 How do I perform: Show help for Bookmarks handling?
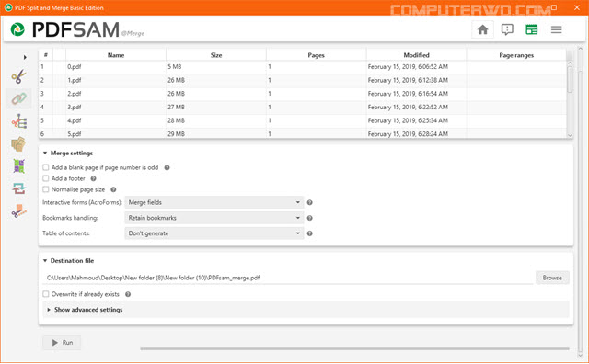tap(309, 218)
